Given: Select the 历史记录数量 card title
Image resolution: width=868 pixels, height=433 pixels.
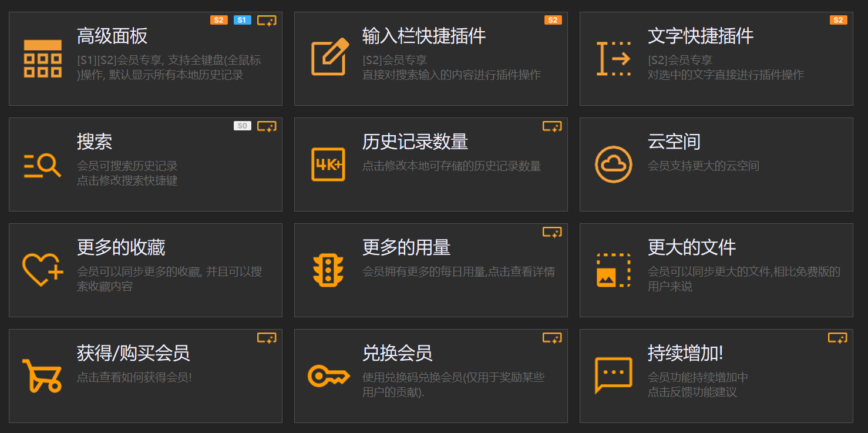Looking at the screenshot, I should (415, 142).
